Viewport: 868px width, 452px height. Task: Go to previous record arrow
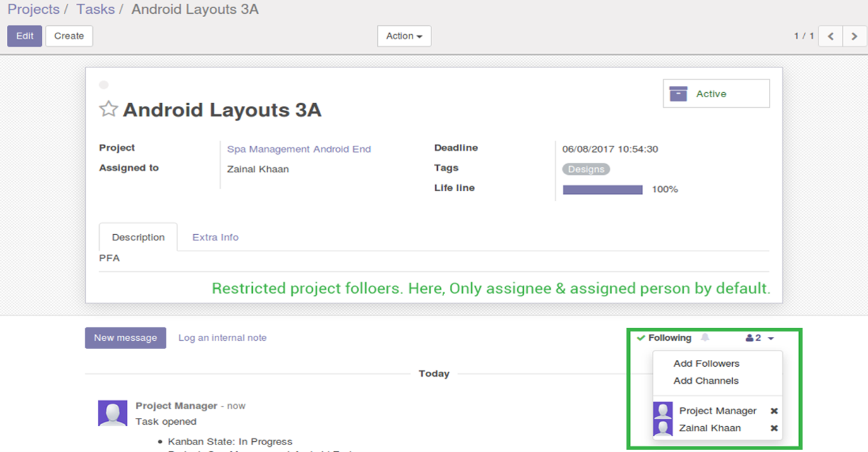point(831,36)
